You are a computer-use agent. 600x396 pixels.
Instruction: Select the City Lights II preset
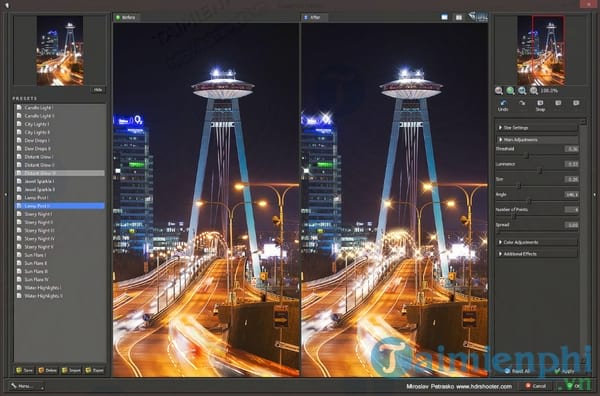pos(60,132)
